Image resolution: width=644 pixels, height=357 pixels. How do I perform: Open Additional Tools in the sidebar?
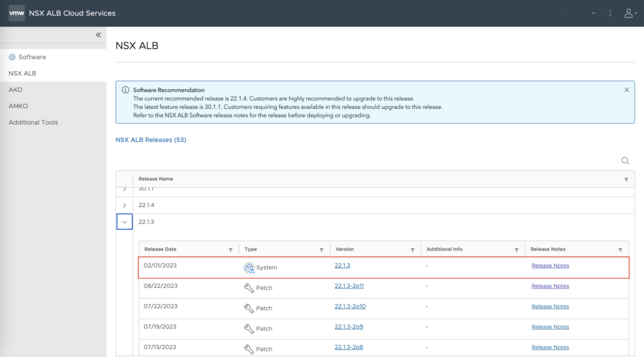pyautogui.click(x=33, y=122)
